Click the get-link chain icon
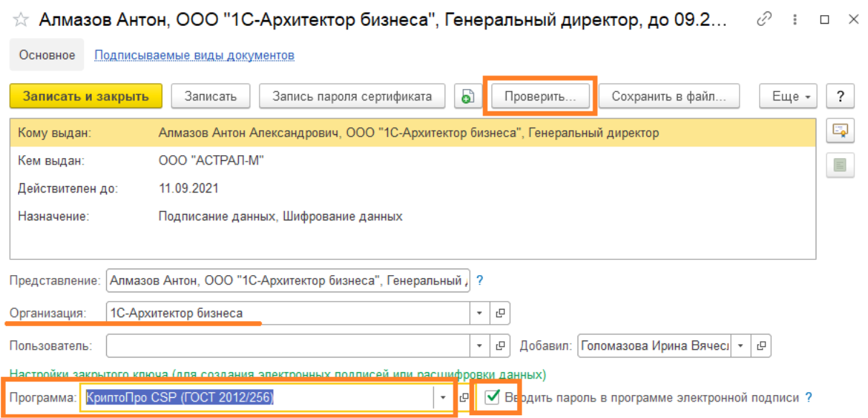 pos(765,20)
